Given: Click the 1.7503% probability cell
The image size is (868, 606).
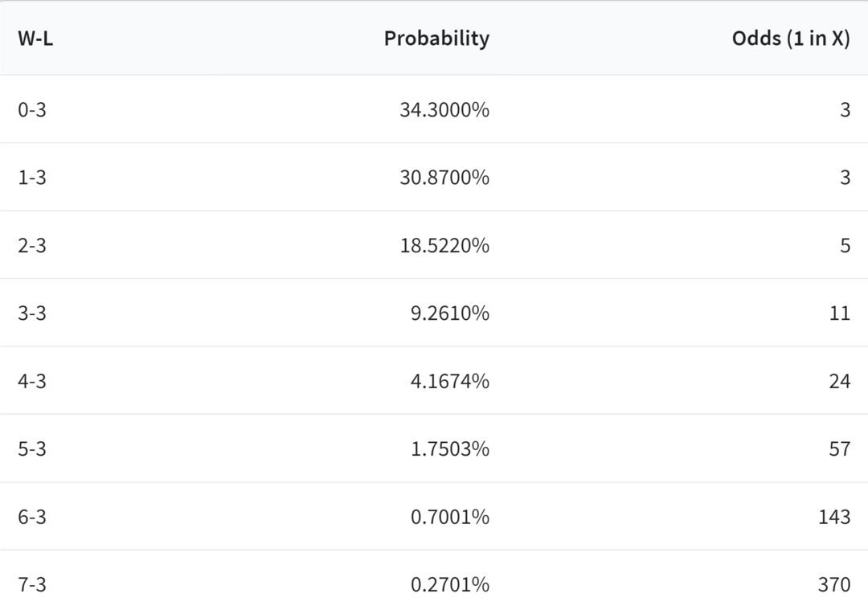Looking at the screenshot, I should 450,448.
